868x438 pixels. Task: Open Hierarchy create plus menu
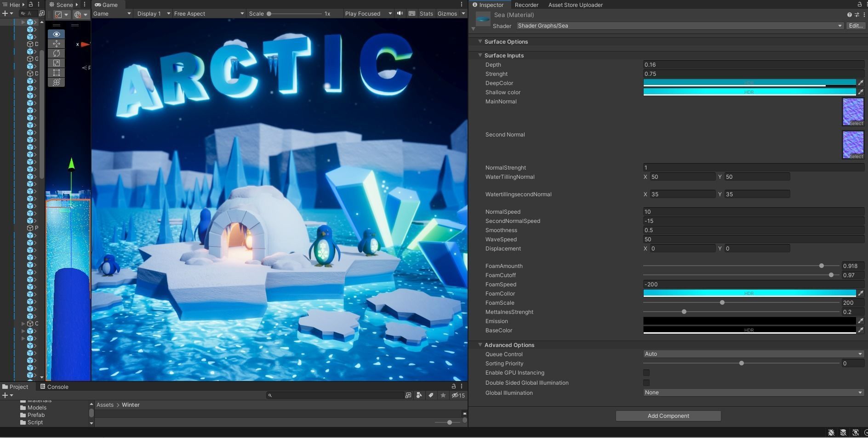click(x=7, y=13)
